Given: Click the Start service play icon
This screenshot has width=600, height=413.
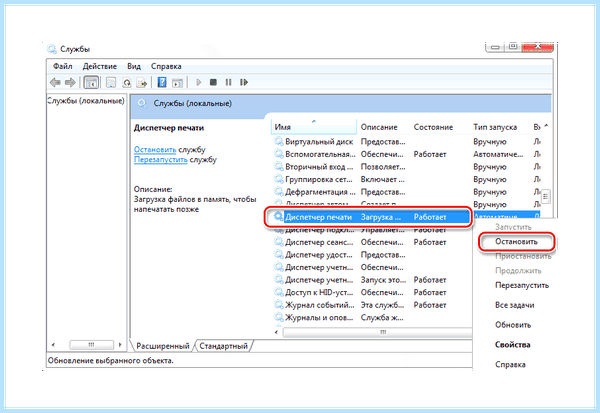Looking at the screenshot, I should pyautogui.click(x=198, y=82).
